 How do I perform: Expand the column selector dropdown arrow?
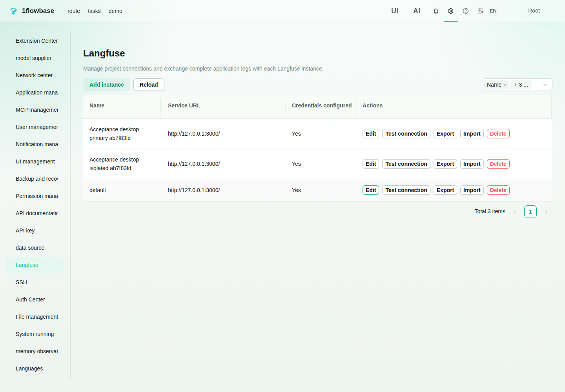coord(545,85)
